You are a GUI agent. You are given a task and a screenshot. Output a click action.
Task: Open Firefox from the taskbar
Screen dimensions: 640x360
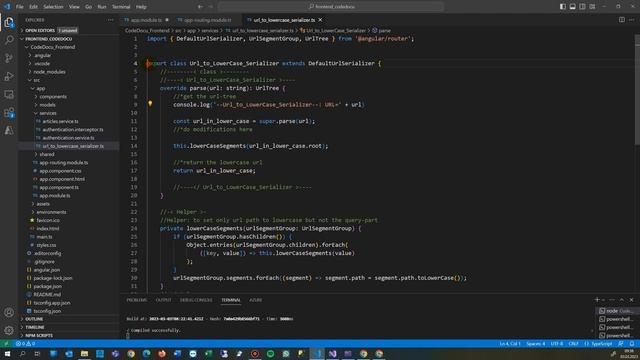click(x=162, y=353)
